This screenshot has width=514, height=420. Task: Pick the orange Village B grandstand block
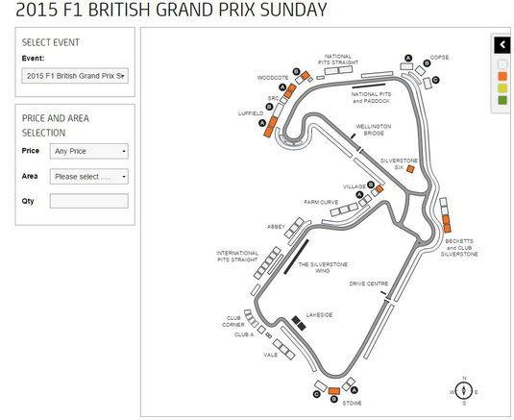click(x=379, y=188)
